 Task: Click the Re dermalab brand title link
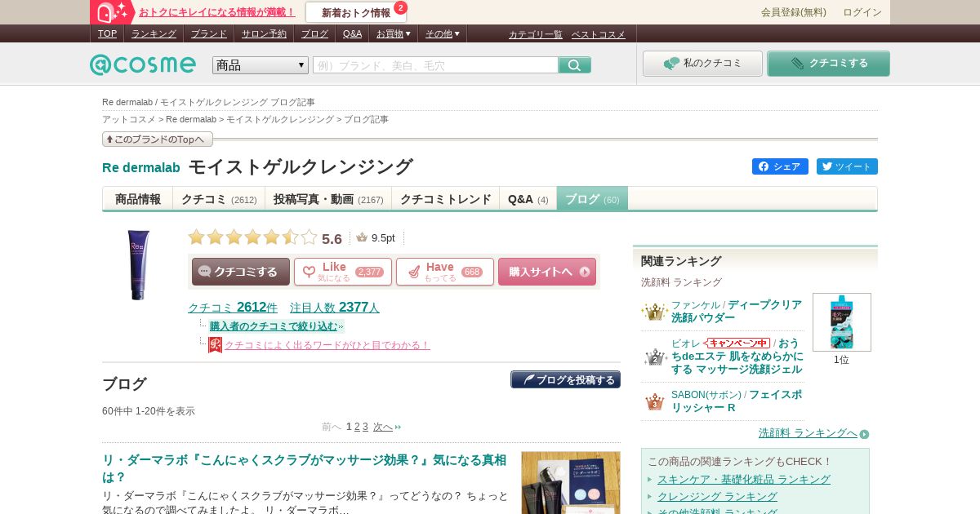[x=141, y=167]
